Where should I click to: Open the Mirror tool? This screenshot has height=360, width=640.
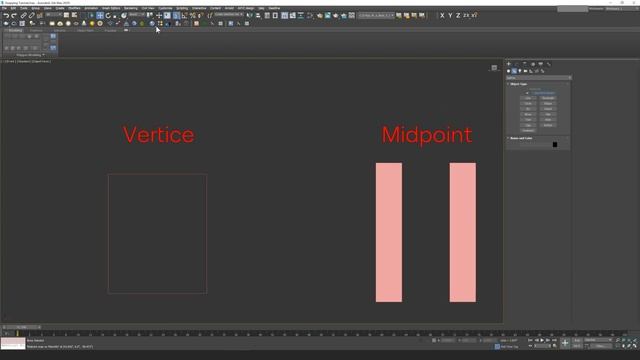coord(250,16)
